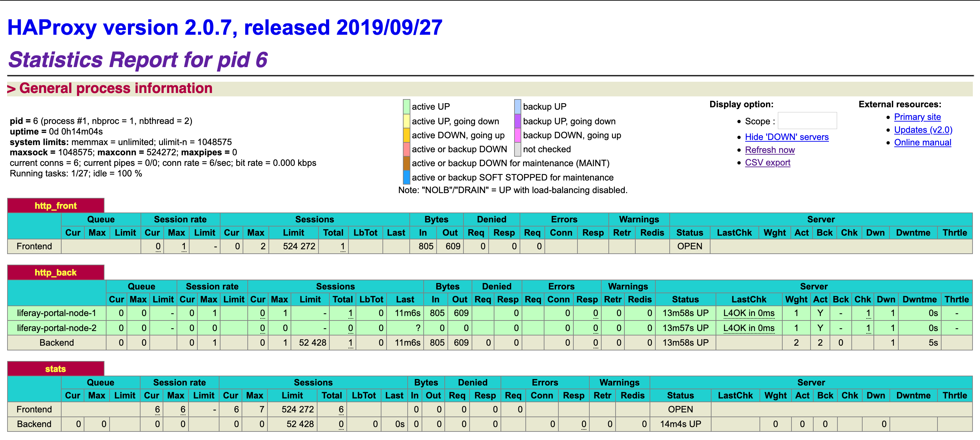The height and width of the screenshot is (440, 980).
Task: Click the not checked gray legend swatch
Action: click(517, 149)
